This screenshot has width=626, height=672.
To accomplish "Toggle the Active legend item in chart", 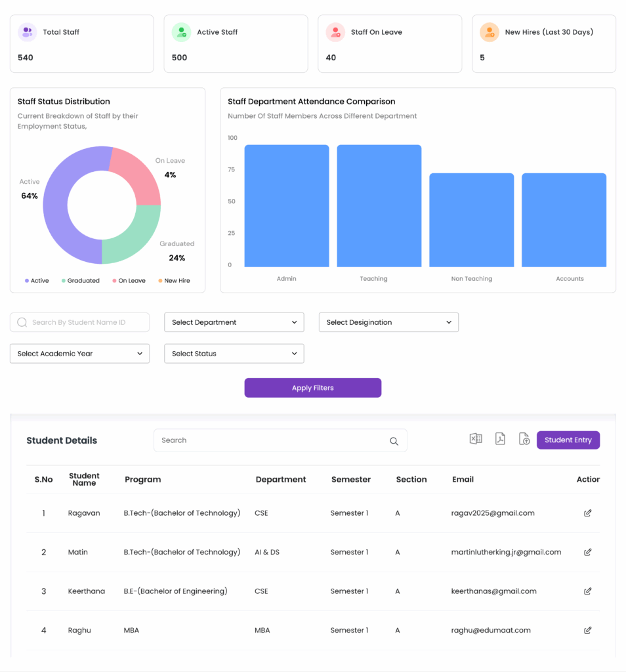I will pos(37,281).
